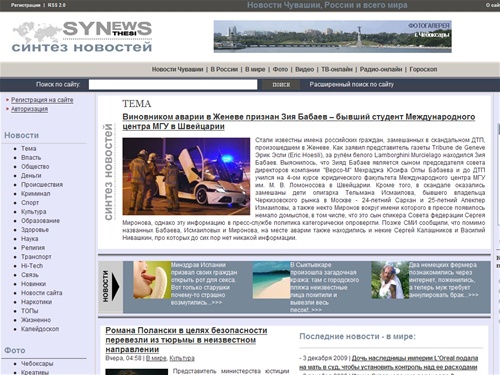Open ТВ-онлайн from the navigation bar
Image resolution: width=500 pixels, height=375 pixels.
[x=337, y=69]
